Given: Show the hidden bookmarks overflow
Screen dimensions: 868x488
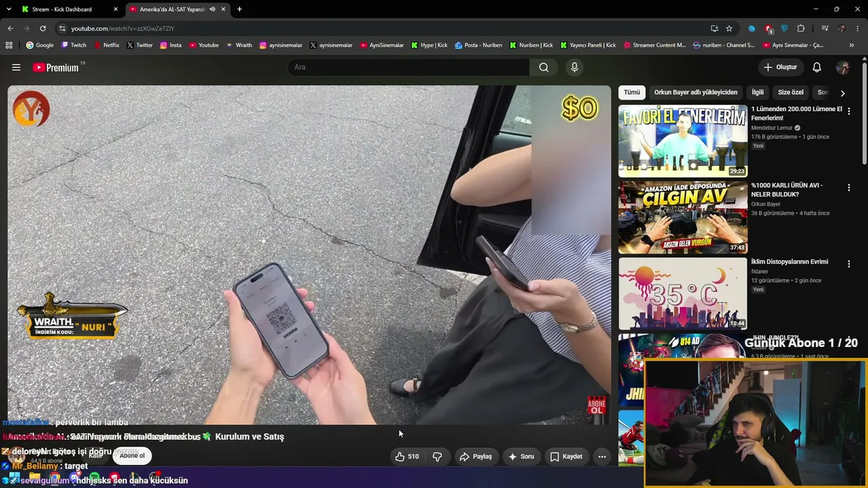Looking at the screenshot, I should click(852, 45).
